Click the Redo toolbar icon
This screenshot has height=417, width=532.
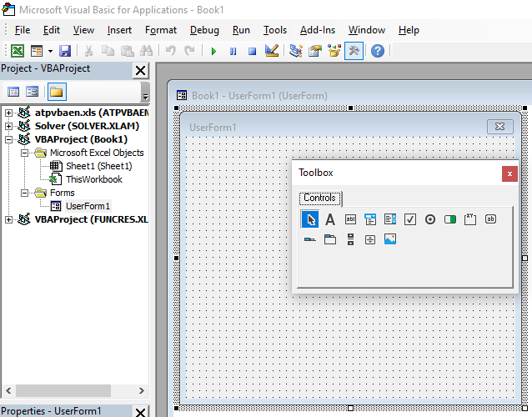[x=189, y=51]
